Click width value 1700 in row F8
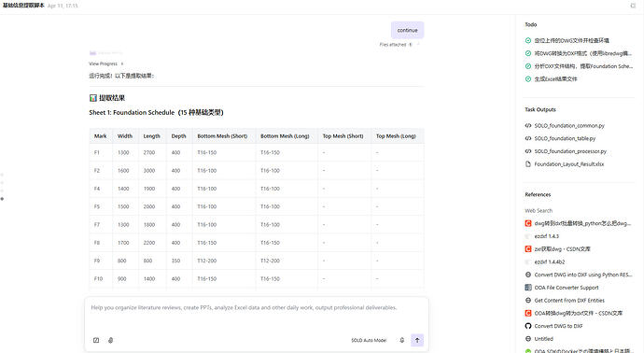The image size is (644, 353). click(123, 243)
